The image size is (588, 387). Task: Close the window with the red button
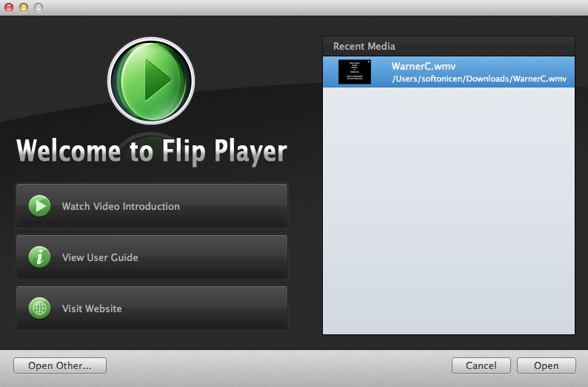click(9, 7)
